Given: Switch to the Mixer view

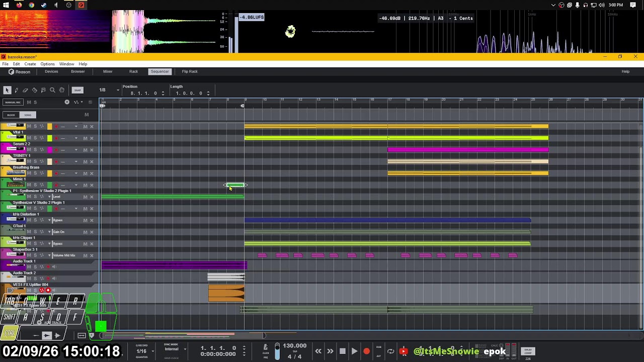Looking at the screenshot, I should click(x=108, y=71).
